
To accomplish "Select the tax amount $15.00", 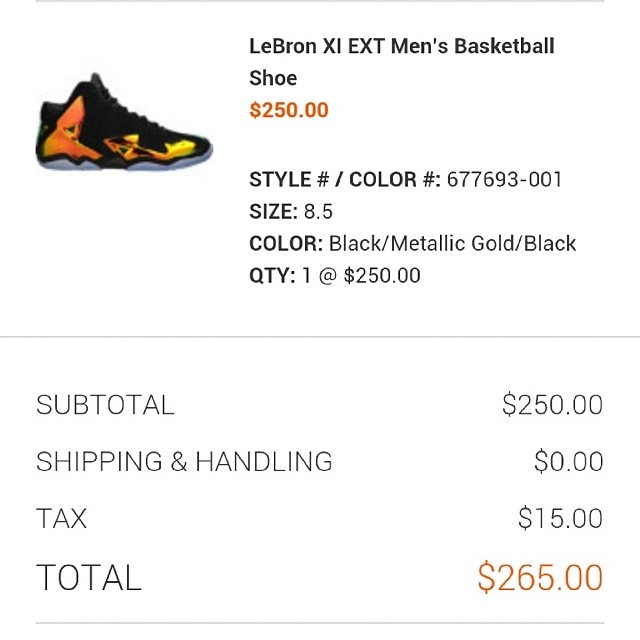I will (x=560, y=519).
